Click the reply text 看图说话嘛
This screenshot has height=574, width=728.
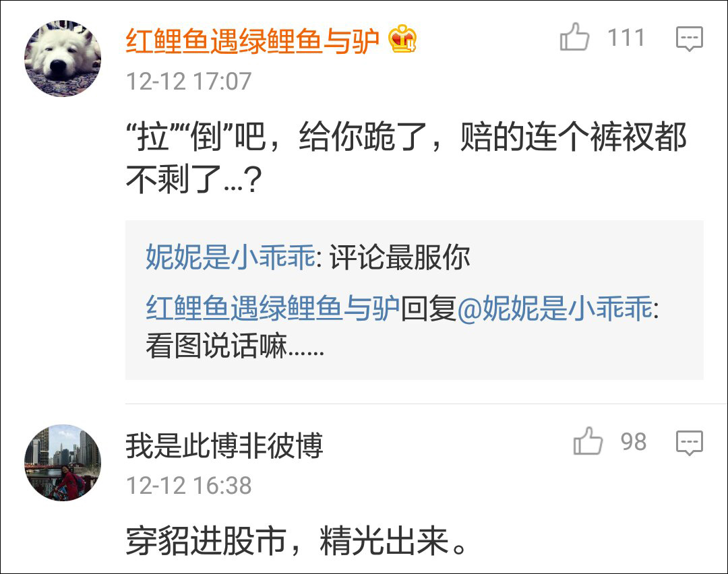(x=235, y=348)
